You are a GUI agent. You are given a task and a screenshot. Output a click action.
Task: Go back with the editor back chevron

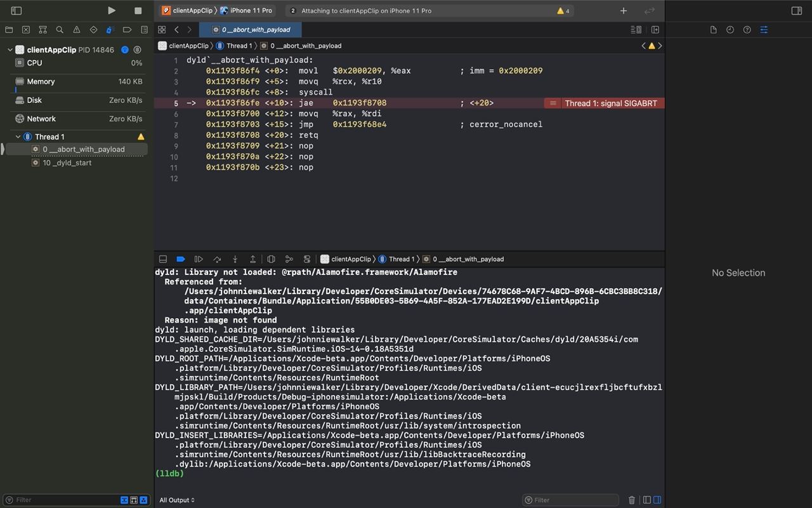pos(176,30)
